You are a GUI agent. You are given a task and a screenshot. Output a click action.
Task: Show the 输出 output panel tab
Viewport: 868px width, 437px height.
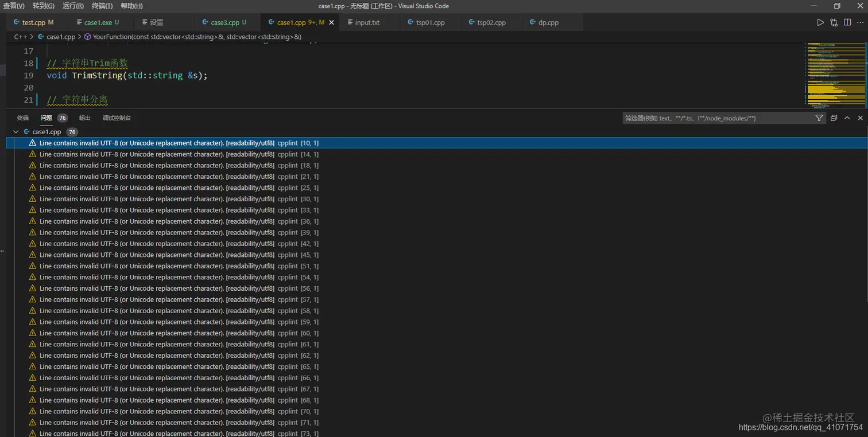(85, 118)
